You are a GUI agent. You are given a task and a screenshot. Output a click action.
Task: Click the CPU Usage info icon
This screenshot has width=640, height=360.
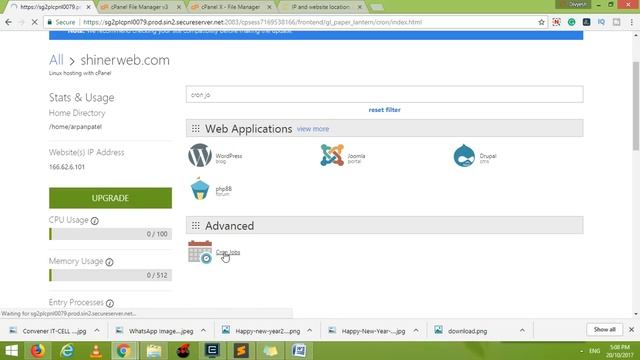coord(95,221)
